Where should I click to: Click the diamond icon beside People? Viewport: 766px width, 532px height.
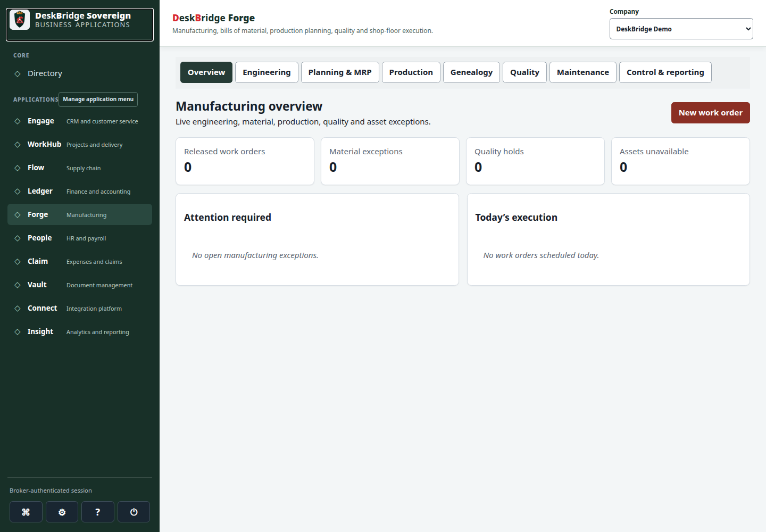18,238
